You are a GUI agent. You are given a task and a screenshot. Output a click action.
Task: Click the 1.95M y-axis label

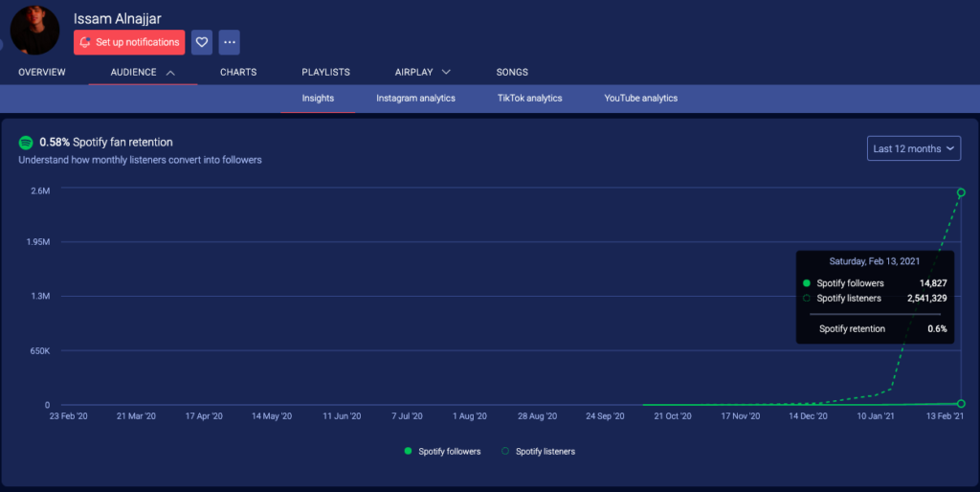tap(38, 242)
